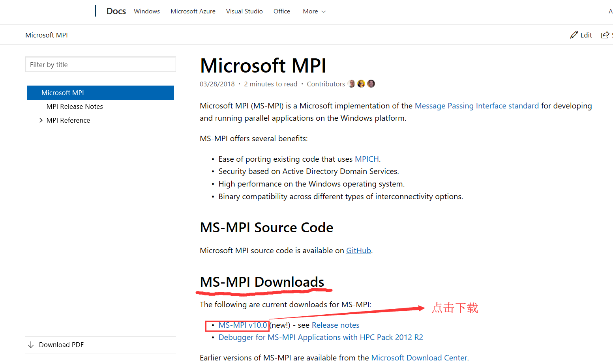Click "Security based on Active Directory" bullet

tap(309, 171)
